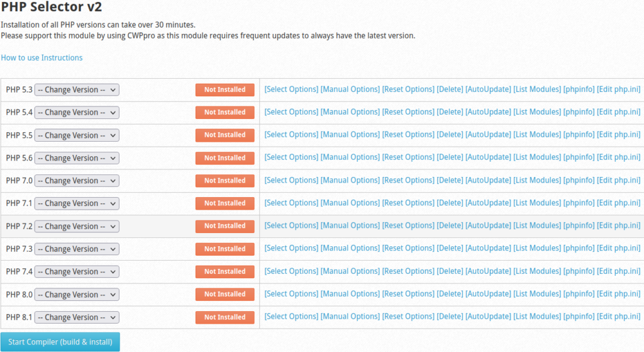Open the How to use Instructions link
The width and height of the screenshot is (644, 352).
pyautogui.click(x=42, y=58)
